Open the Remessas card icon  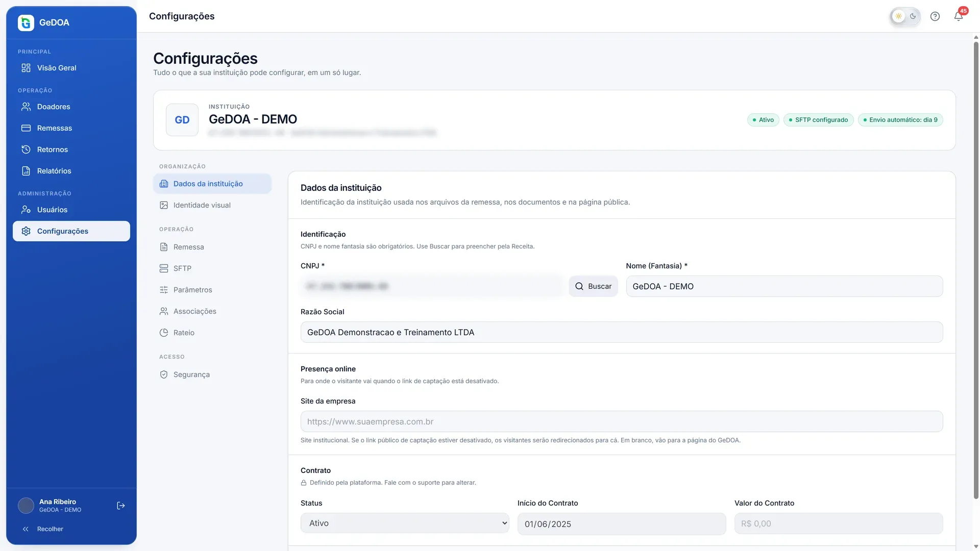(26, 128)
